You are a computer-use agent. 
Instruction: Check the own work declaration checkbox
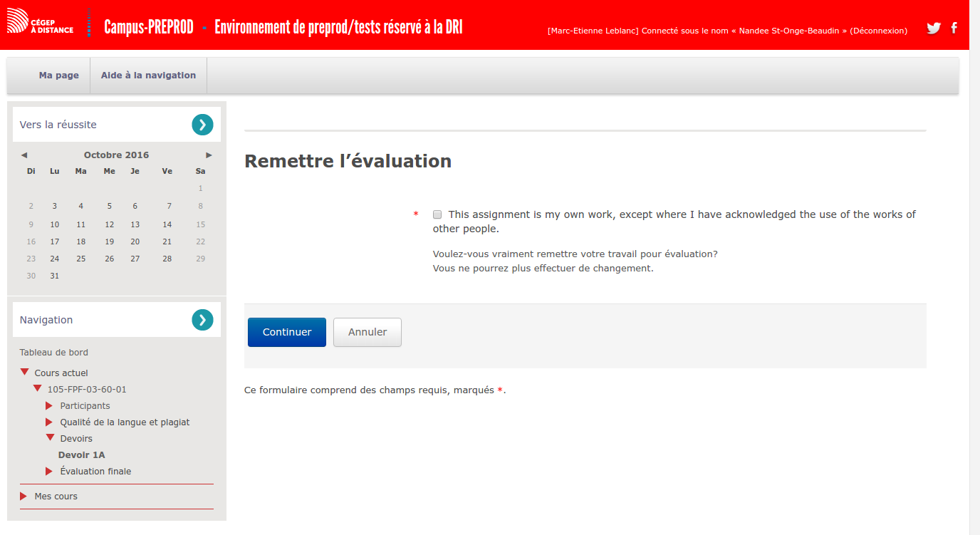(x=437, y=214)
